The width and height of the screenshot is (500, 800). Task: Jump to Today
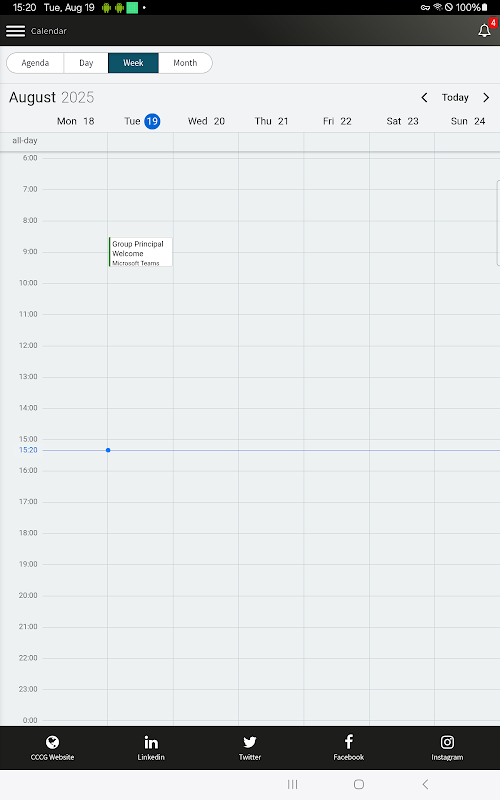click(455, 97)
